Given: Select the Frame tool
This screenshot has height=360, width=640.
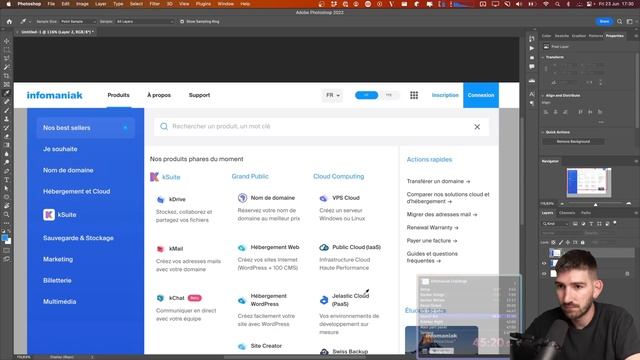Looking at the screenshot, I should tap(7, 84).
